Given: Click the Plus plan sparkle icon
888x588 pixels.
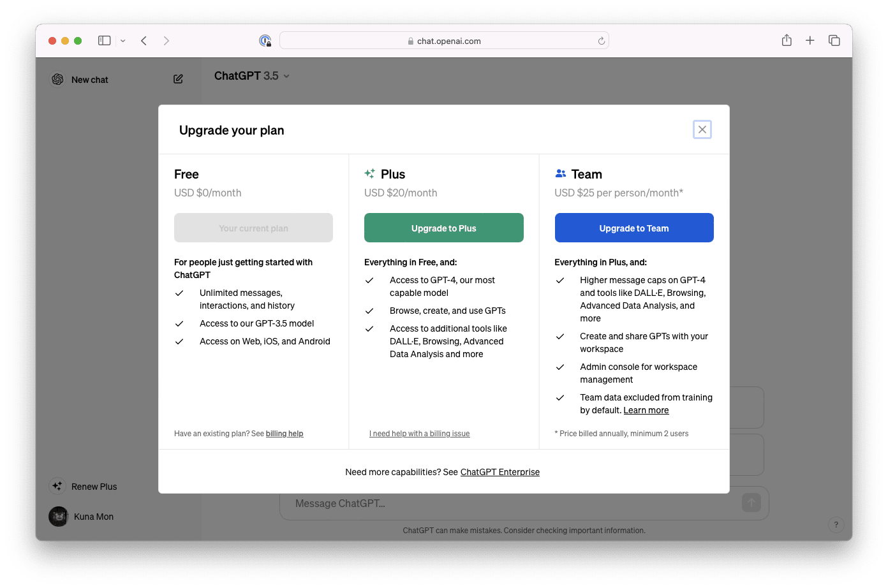Looking at the screenshot, I should click(x=369, y=173).
